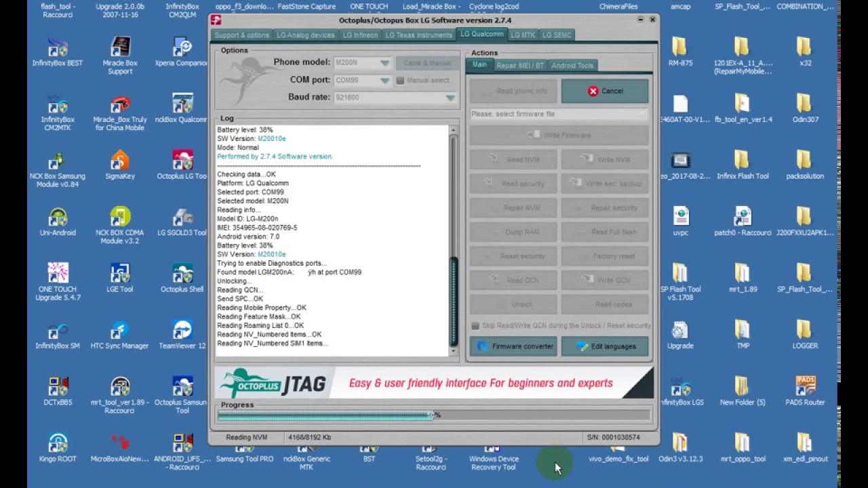Expand the Baud rate dropdown
The image size is (868, 488).
click(x=450, y=98)
